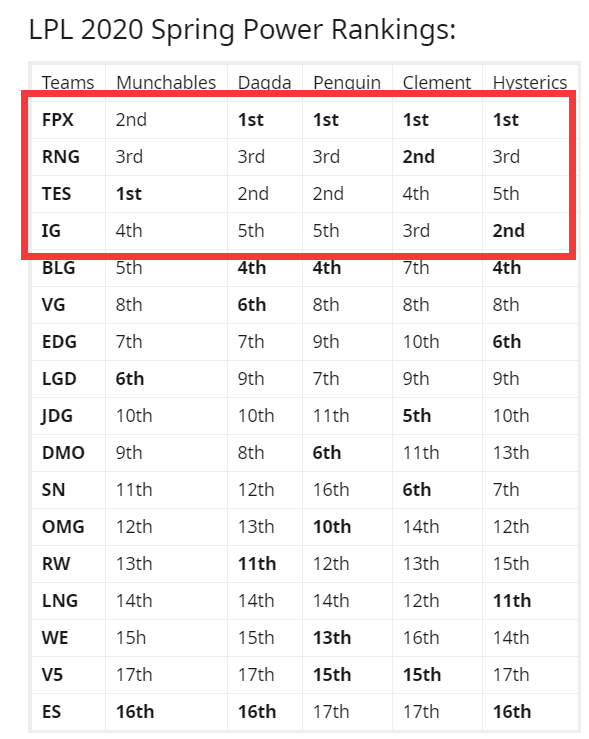Click LGD's bold 6th ranking cell

click(130, 378)
